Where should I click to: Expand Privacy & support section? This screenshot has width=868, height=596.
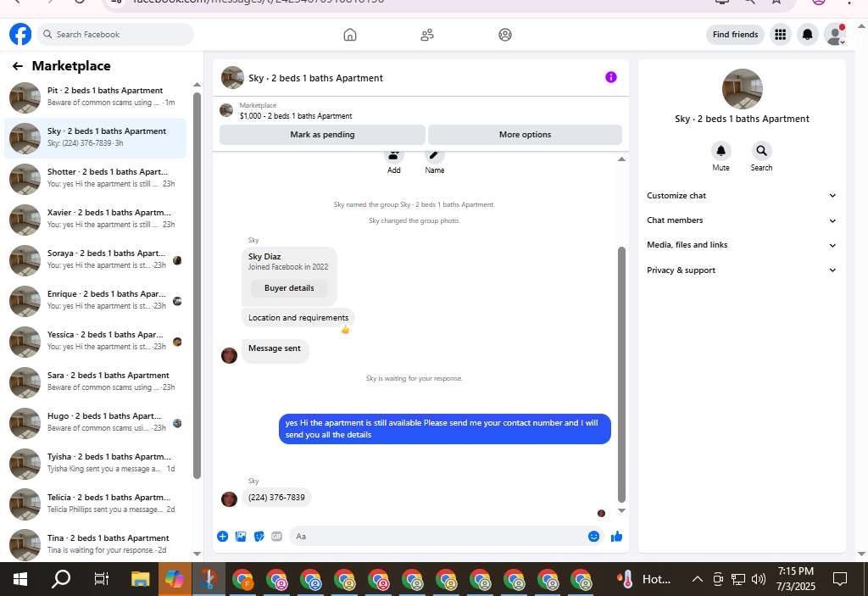(x=741, y=270)
